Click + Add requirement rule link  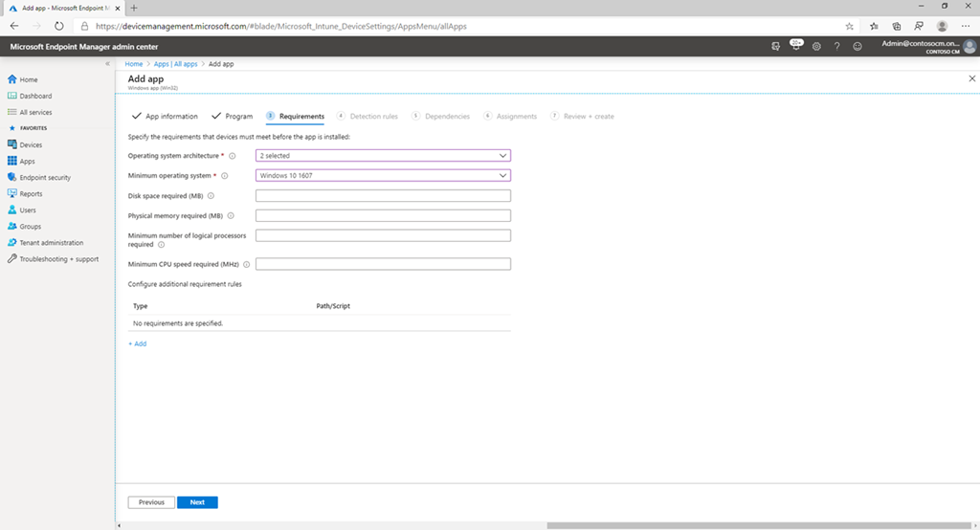138,343
